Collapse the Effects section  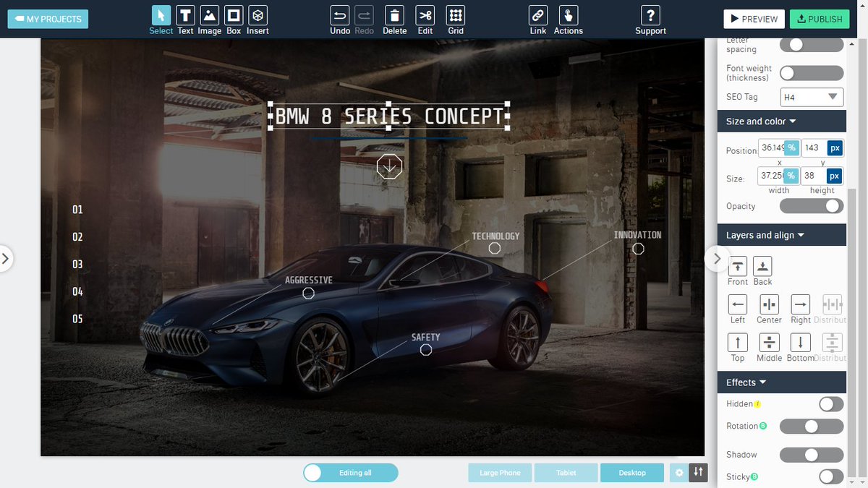coord(782,382)
